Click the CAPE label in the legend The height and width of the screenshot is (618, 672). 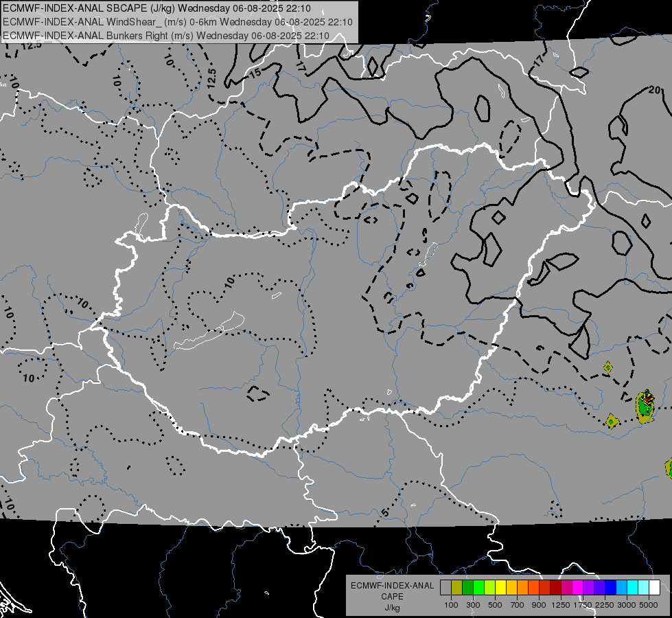tap(392, 597)
